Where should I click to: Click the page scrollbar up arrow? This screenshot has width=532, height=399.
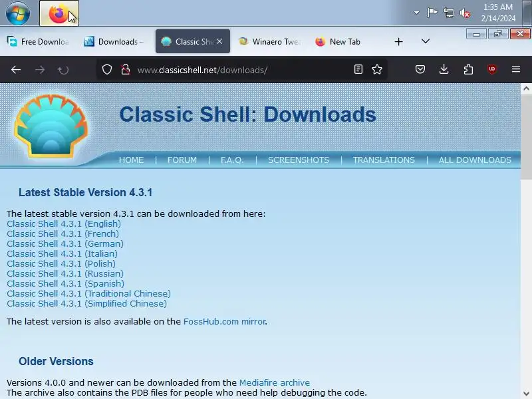[526, 89]
